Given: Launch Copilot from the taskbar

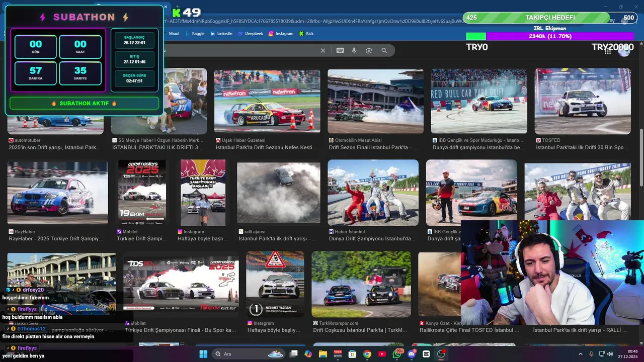Looking at the screenshot, I should coord(308,354).
